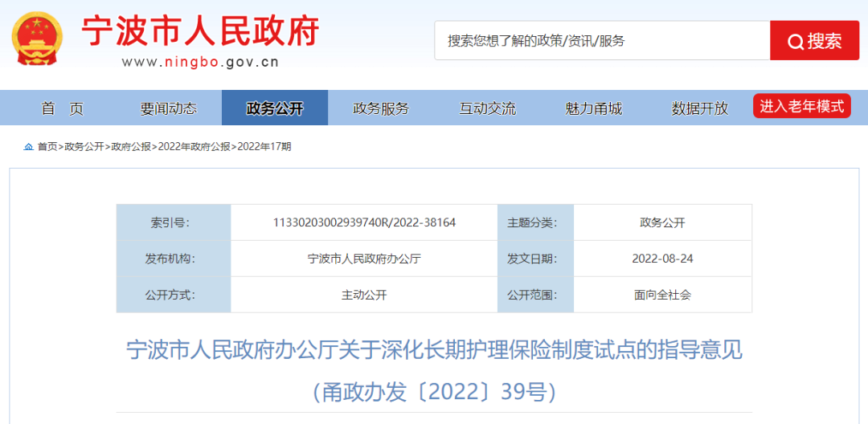Enable 进入老年模式 senior mode
Image resolution: width=868 pixels, height=424 pixels.
click(802, 106)
